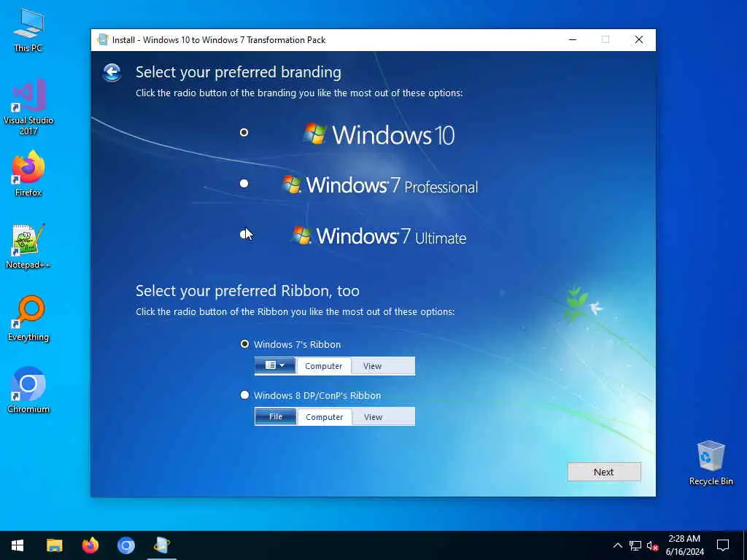Click the 'Windows 7's Ribbon' label text
The image size is (747, 560).
coord(298,344)
